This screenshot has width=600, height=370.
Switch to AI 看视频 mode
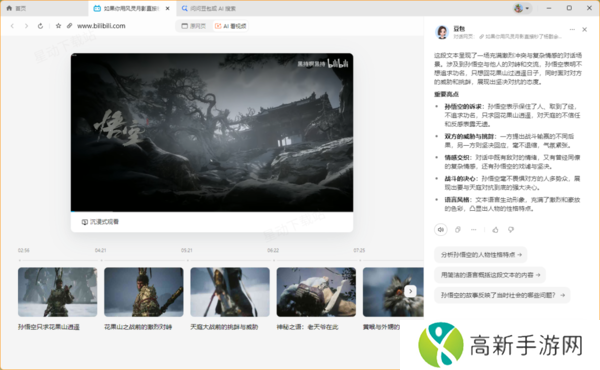click(x=230, y=26)
